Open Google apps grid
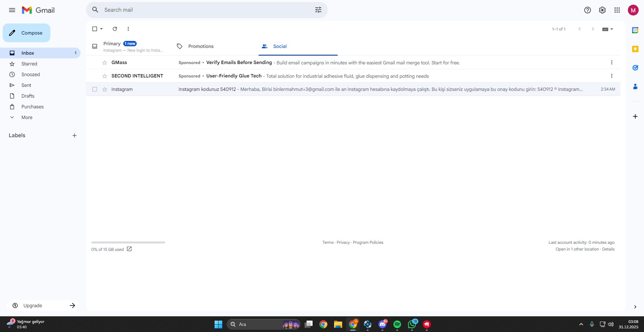 617,10
